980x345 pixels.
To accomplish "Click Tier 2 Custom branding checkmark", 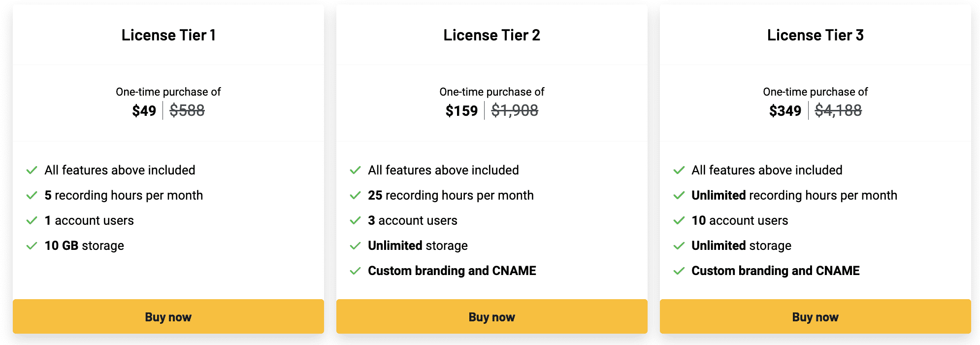I will (x=356, y=271).
